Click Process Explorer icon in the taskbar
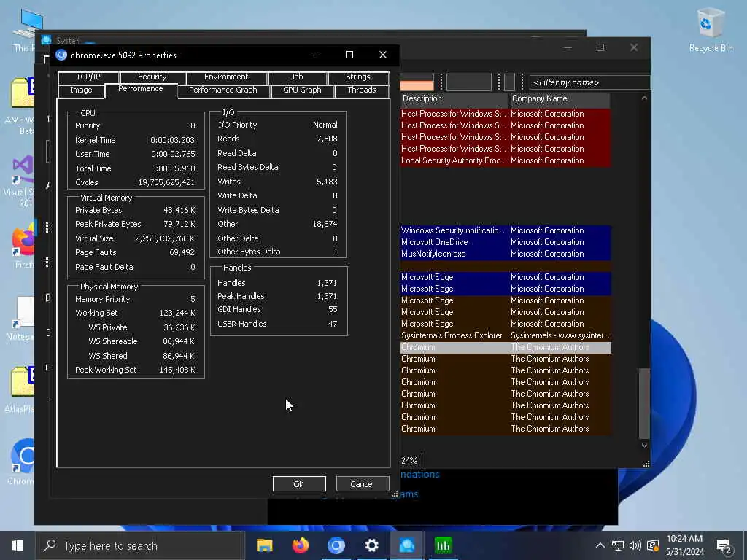Image resolution: width=747 pixels, height=560 pixels. 407,545
